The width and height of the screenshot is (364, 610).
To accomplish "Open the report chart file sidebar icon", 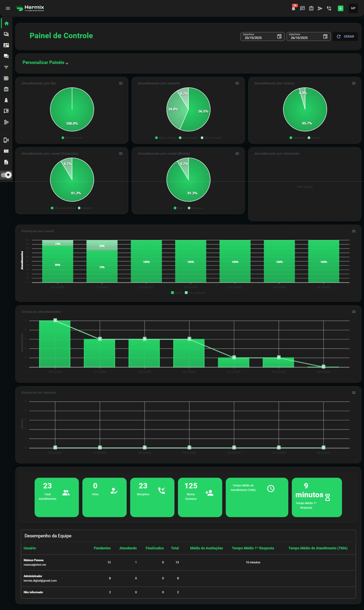I will [6, 162].
